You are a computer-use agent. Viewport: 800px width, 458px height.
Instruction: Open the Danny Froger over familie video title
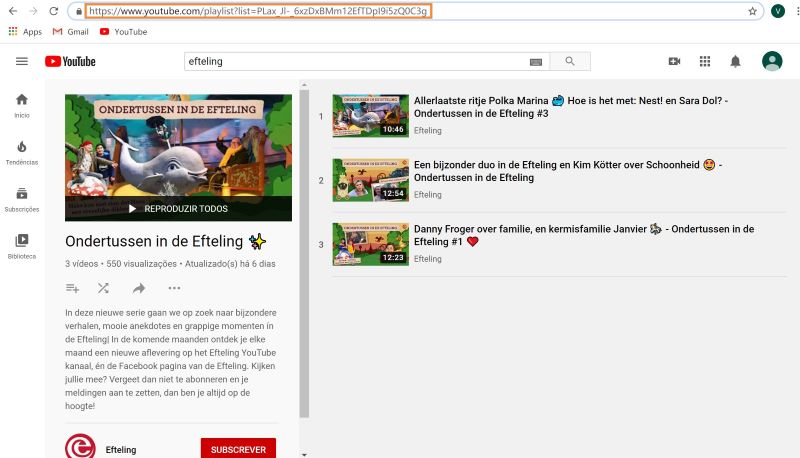coord(584,236)
